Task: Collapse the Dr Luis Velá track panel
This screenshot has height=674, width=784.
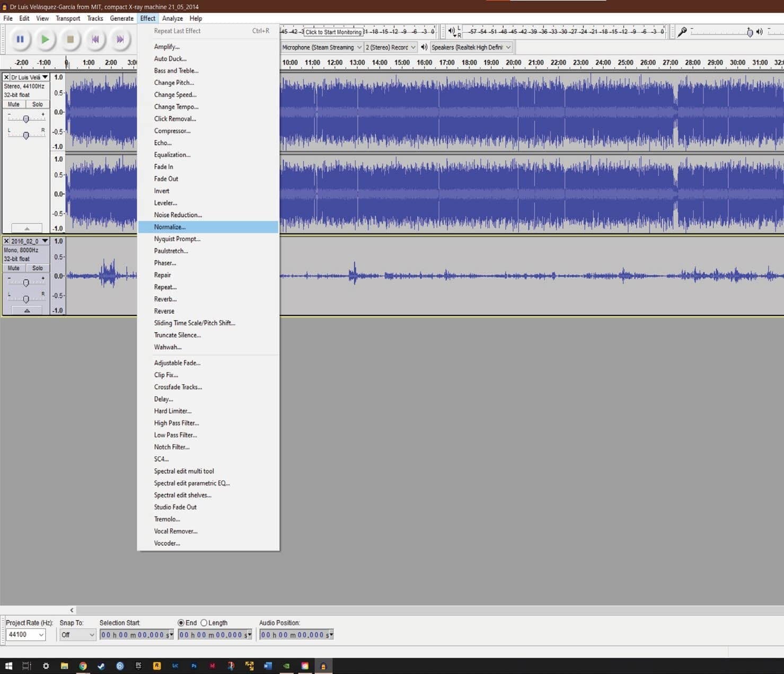Action: click(x=27, y=228)
